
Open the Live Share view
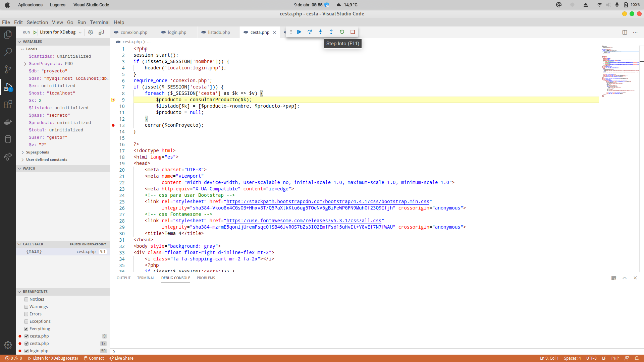(x=8, y=157)
